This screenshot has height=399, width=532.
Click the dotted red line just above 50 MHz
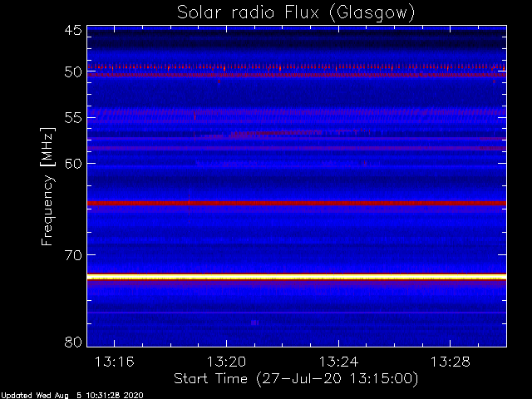297,67
